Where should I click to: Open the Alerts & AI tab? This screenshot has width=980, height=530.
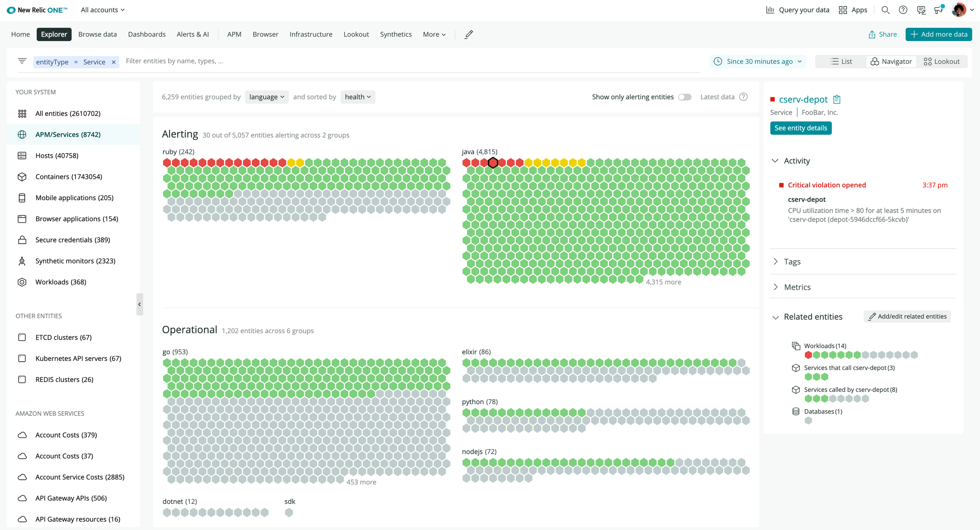(x=193, y=34)
